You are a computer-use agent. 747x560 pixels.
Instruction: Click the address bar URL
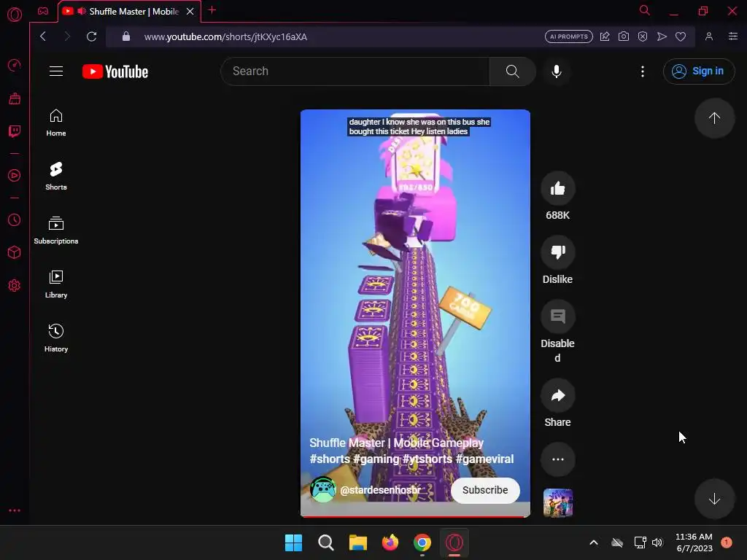coord(225,36)
